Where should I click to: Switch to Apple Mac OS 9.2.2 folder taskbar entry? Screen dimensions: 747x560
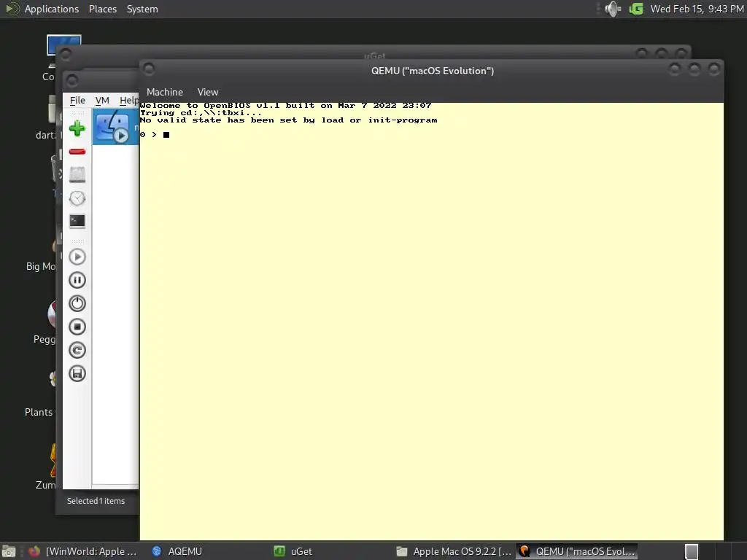(x=454, y=551)
